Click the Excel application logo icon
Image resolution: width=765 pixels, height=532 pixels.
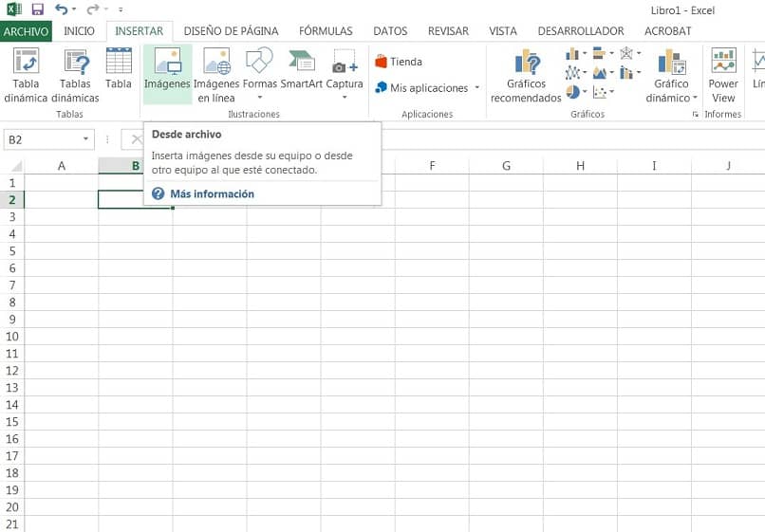click(x=14, y=9)
